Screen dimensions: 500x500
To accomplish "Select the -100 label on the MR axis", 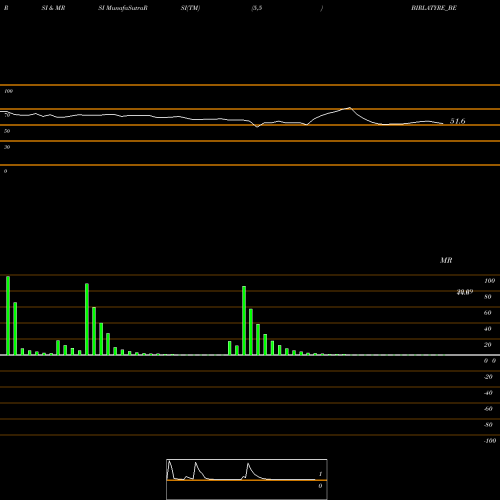I will pyautogui.click(x=490, y=441).
